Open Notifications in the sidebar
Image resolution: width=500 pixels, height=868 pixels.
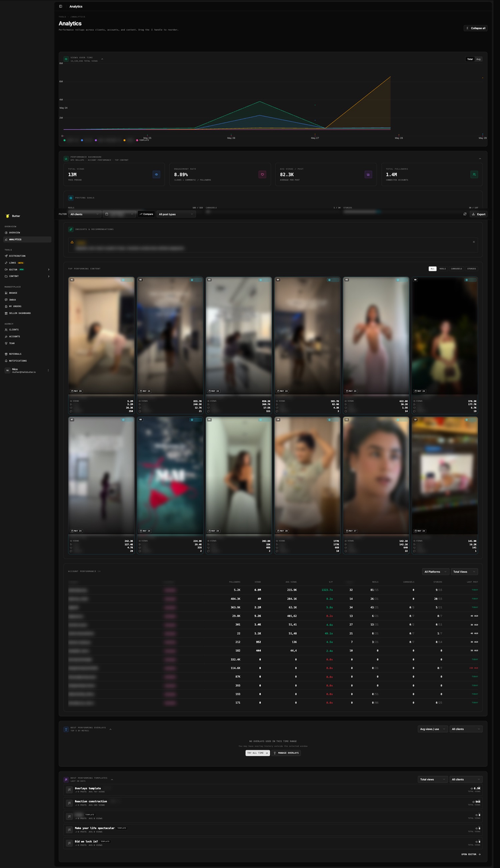(27, 361)
